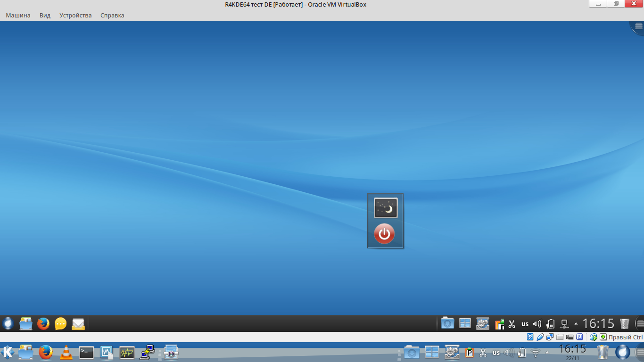644x362 pixels.
Task: Open the trash on the dark guest panel
Action: pos(625,323)
